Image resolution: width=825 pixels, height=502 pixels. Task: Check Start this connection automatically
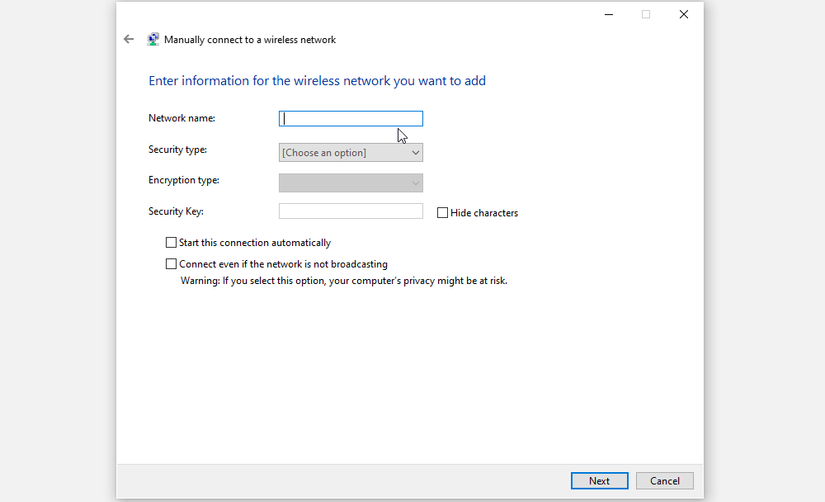tap(171, 243)
